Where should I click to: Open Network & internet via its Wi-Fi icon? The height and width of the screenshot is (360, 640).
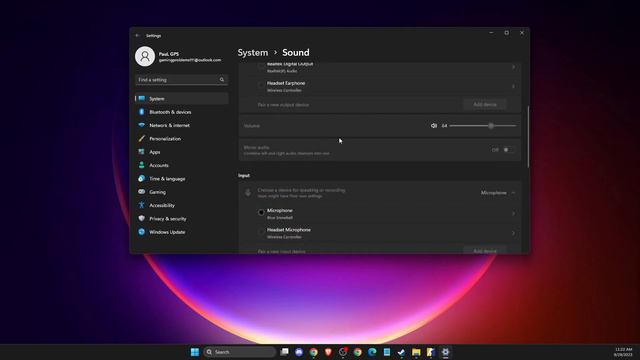[141, 125]
